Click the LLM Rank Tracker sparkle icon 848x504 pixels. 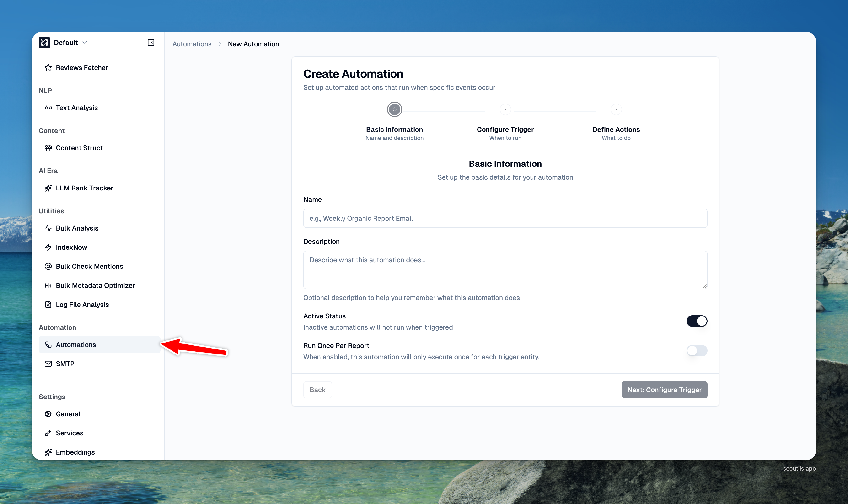48,188
